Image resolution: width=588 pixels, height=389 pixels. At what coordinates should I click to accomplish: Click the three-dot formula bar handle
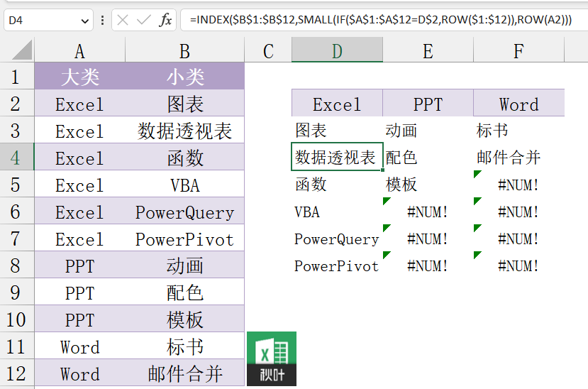pos(102,20)
